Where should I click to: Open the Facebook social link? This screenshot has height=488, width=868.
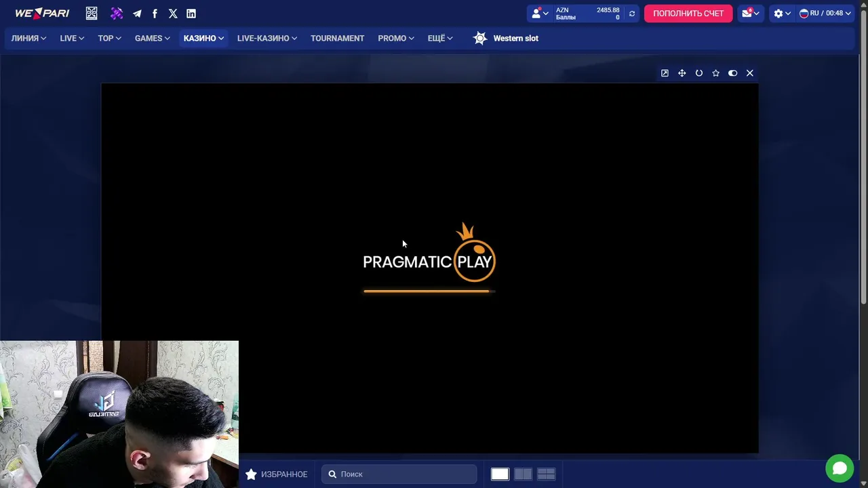(155, 14)
